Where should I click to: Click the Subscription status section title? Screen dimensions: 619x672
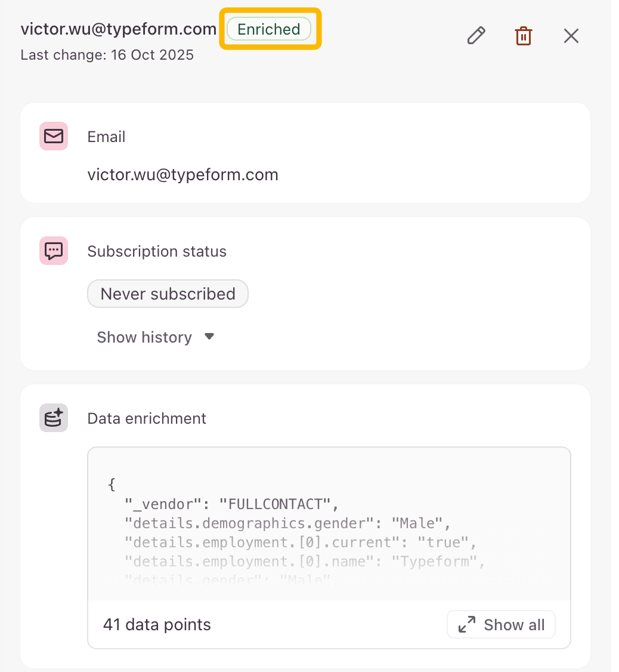click(157, 251)
